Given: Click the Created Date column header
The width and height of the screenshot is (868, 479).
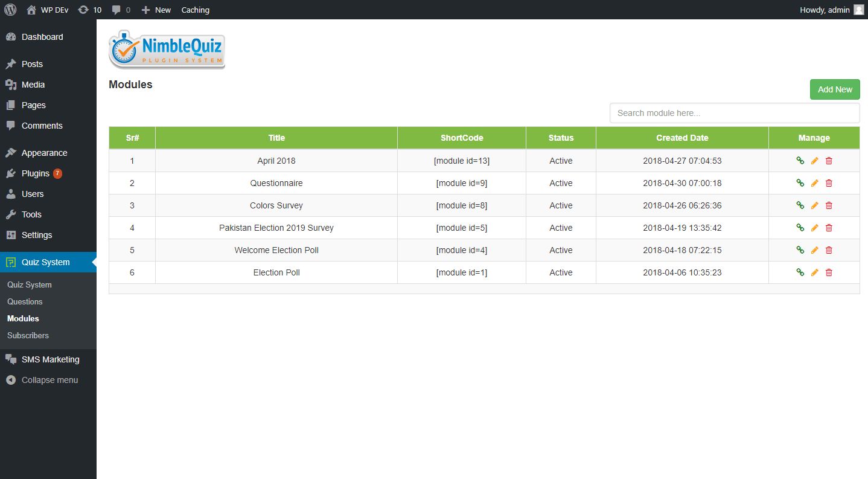Looking at the screenshot, I should [x=682, y=138].
